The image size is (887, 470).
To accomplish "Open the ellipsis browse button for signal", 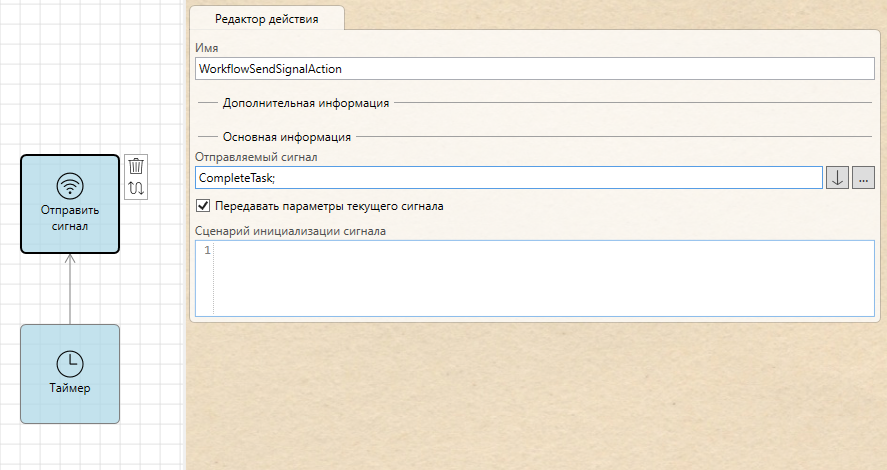I will [863, 178].
